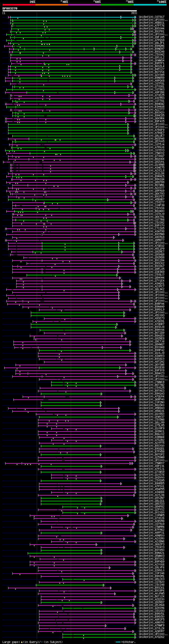The height and width of the screenshot is (644, 169).
Task: Open hit UniRef100_A5B8I1
Action: [x=152, y=23]
